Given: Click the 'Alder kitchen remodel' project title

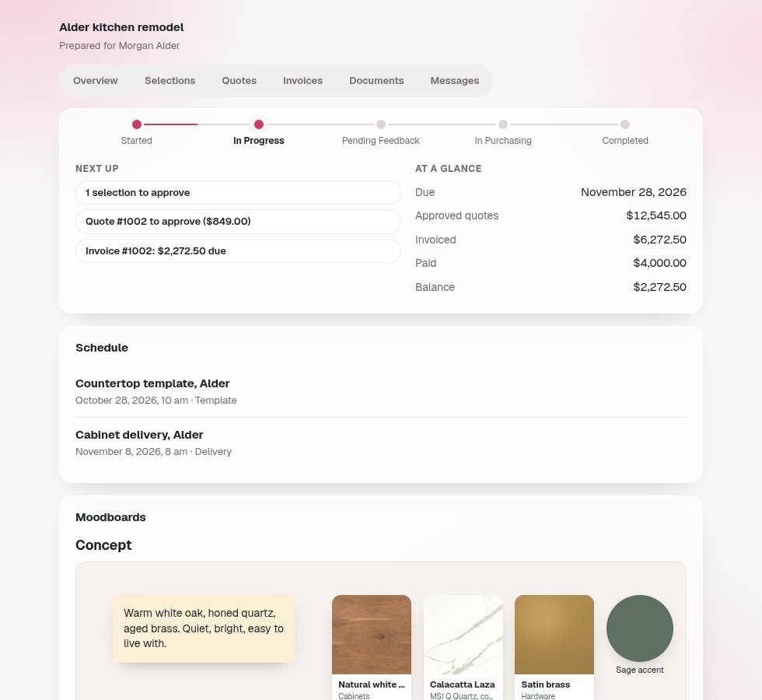Looking at the screenshot, I should 121,27.
